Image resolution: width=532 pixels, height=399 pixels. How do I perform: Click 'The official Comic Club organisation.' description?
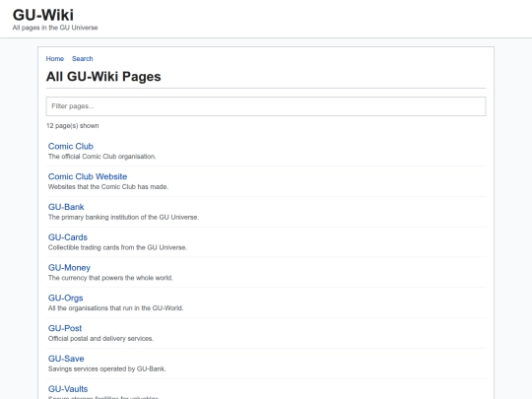click(x=102, y=157)
